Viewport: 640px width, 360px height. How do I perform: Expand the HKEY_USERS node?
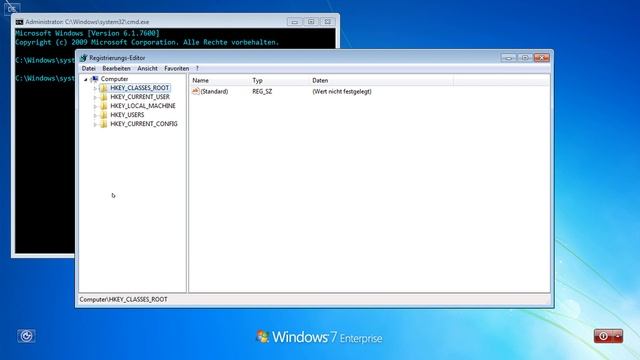click(95, 115)
